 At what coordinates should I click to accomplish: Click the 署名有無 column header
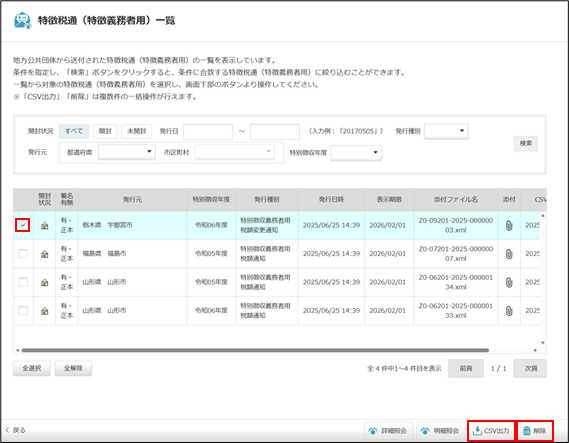(x=67, y=200)
